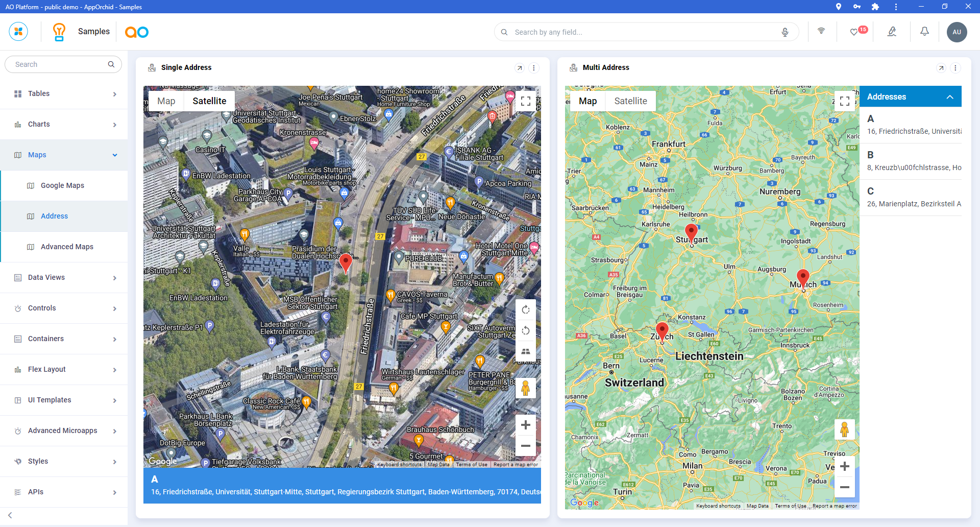Select Advanced Maps menu item
The image size is (980, 527).
[x=67, y=247]
